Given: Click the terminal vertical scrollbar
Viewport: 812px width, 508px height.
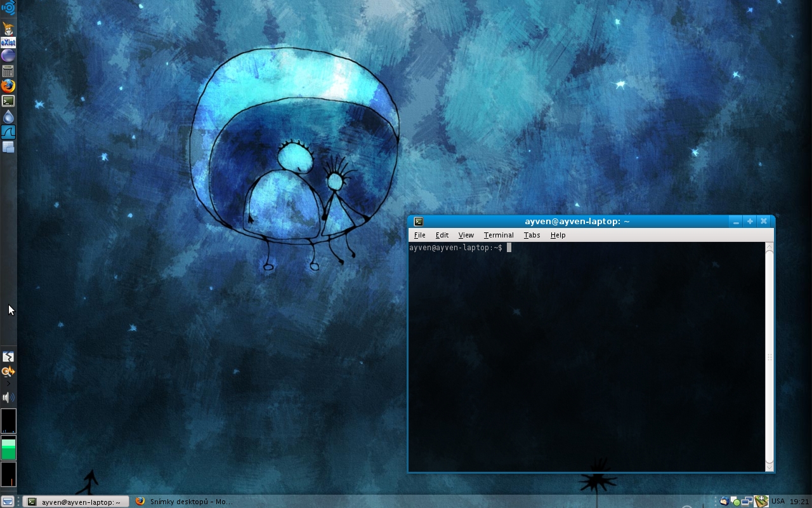Looking at the screenshot, I should 769,356.
